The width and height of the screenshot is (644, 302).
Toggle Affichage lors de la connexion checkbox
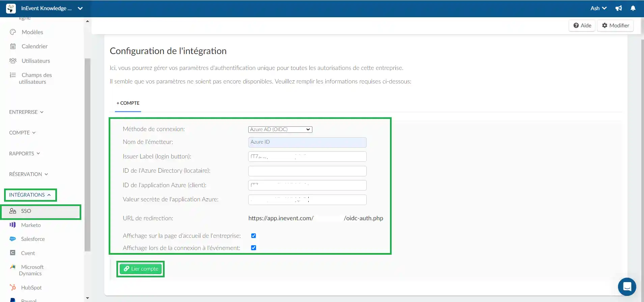[254, 248]
